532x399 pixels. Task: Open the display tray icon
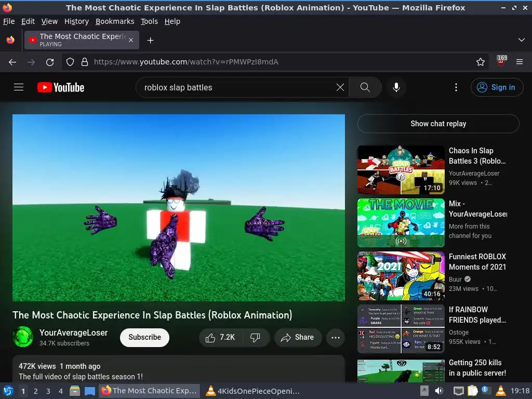[x=459, y=391]
